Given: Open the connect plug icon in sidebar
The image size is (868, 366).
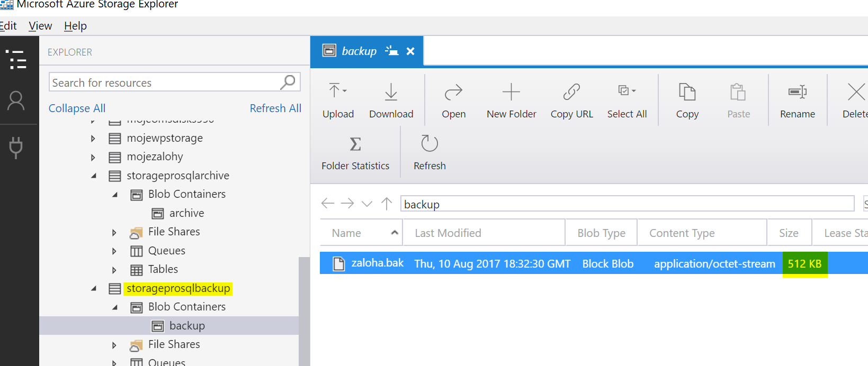Looking at the screenshot, I should coord(16,148).
